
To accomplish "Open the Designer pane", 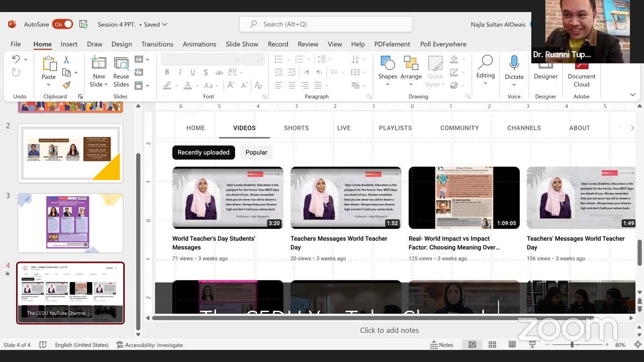I will point(546,71).
